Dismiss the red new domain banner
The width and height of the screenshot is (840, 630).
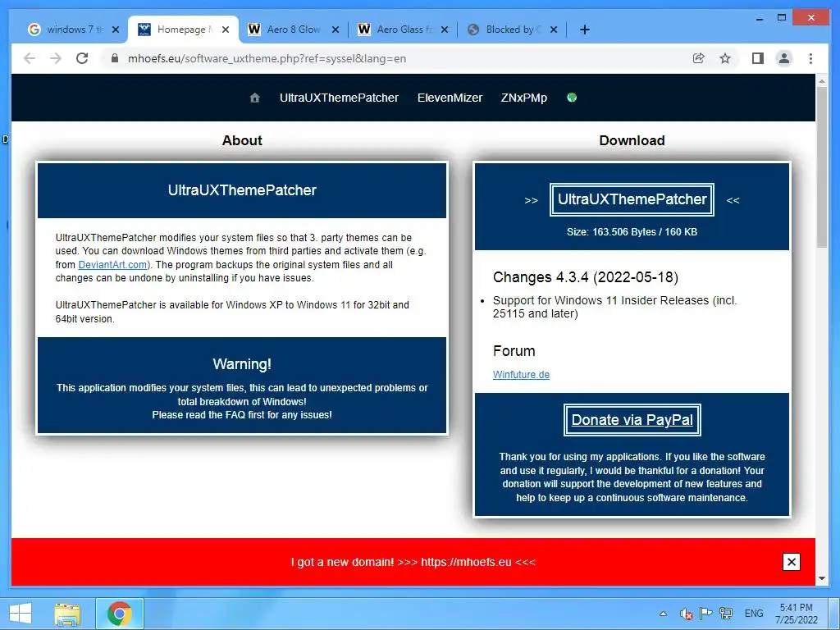792,562
